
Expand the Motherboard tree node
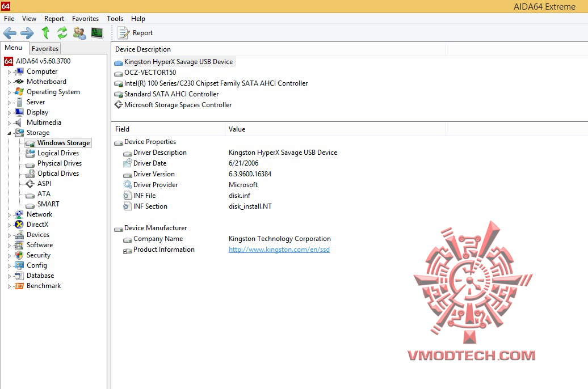click(10, 82)
